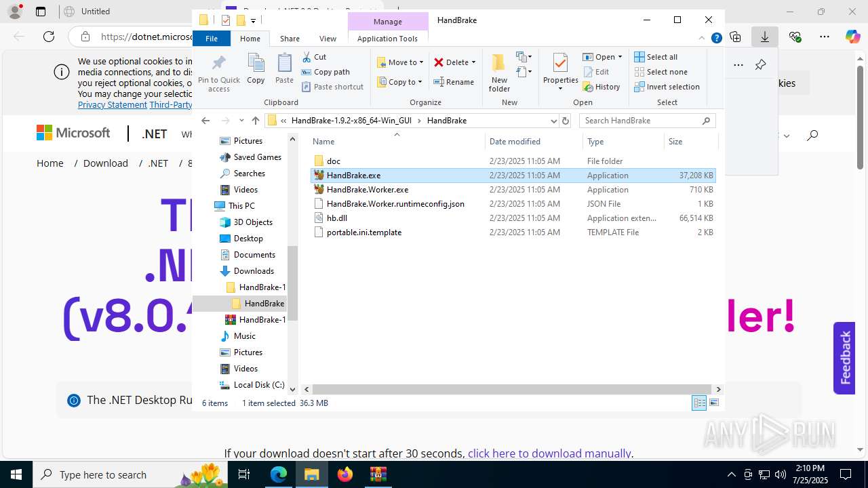Click Download breadcrumb link on webpage
The width and height of the screenshot is (868, 488).
tap(106, 163)
